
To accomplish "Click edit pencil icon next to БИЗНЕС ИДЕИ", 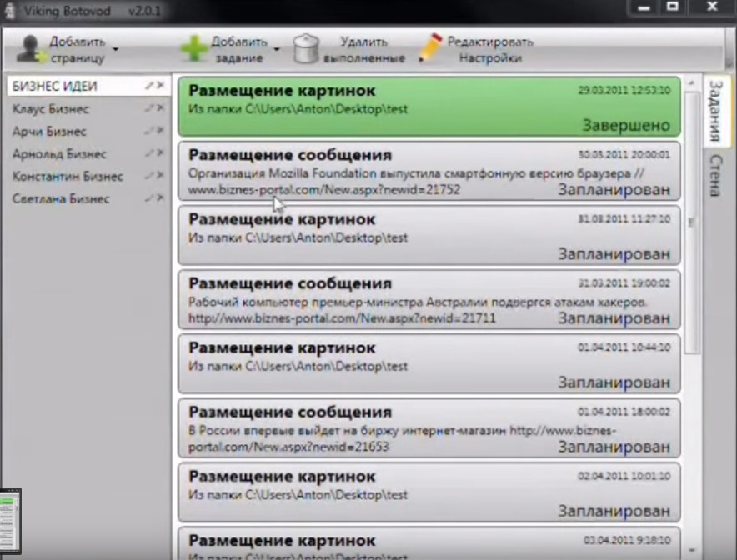I will (149, 86).
